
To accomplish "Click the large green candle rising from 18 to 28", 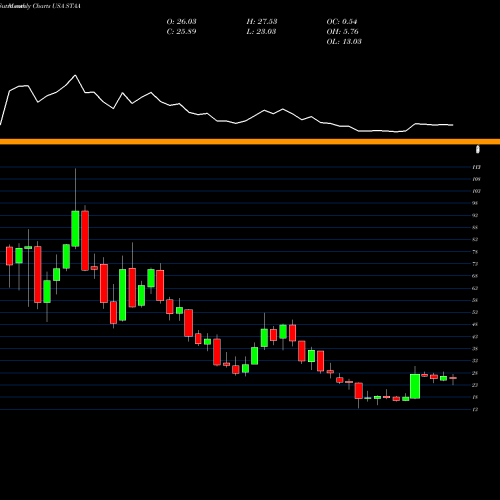I will [415, 386].
